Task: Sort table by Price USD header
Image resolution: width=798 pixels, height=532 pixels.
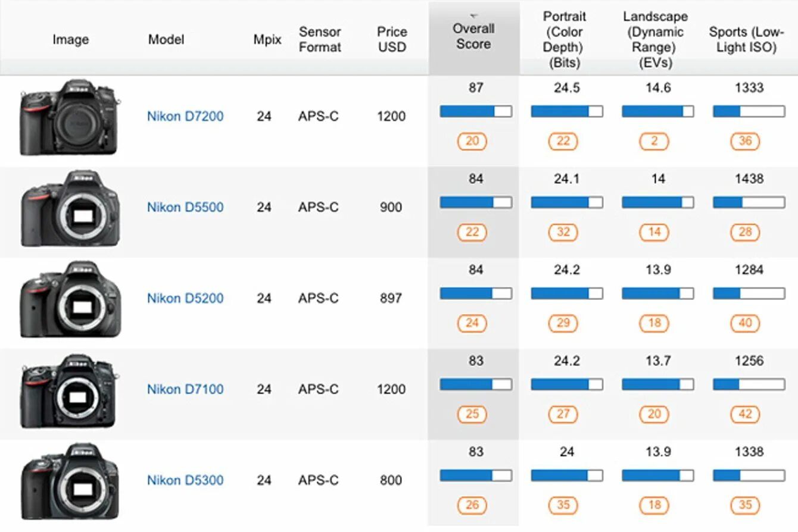Action: click(392, 39)
